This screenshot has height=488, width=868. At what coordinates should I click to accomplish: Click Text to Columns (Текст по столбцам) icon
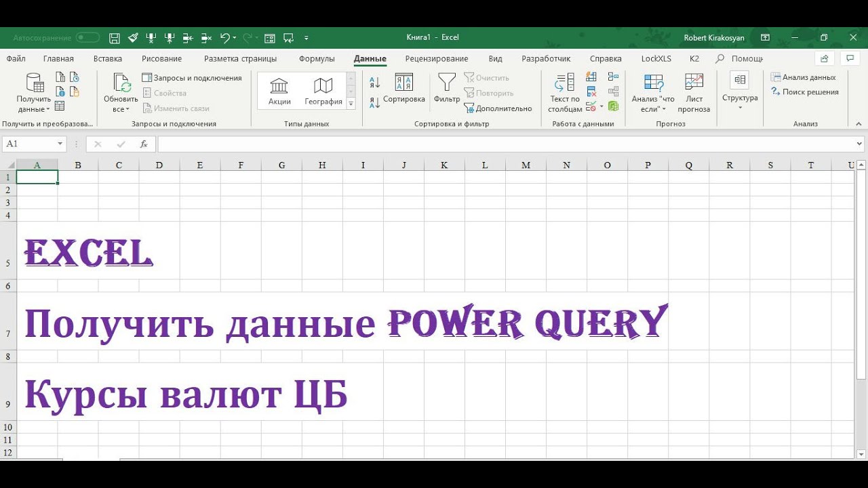(564, 83)
